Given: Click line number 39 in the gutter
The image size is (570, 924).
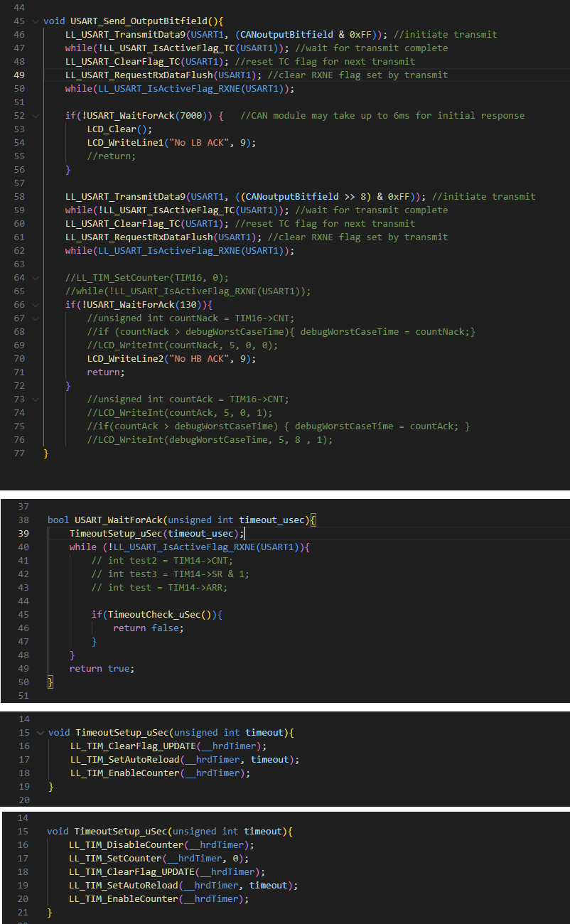Looking at the screenshot, I should point(23,534).
